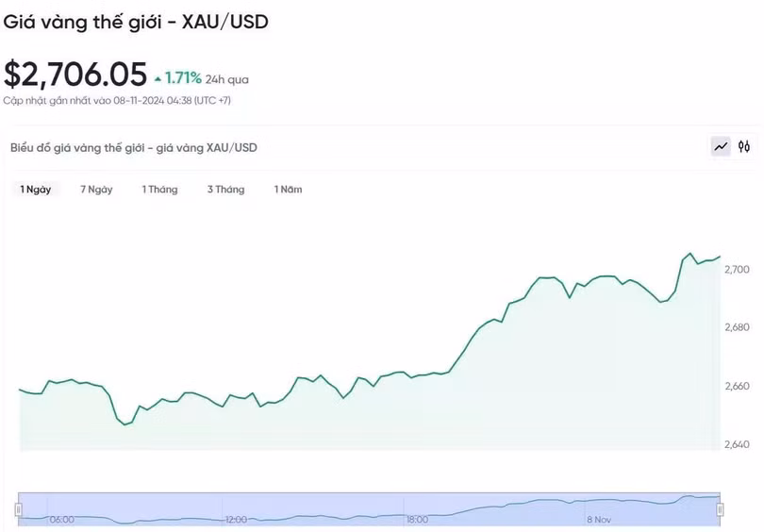Click 06:00 marker on navigator timeline
Screen dimensions: 764x532
61,519
